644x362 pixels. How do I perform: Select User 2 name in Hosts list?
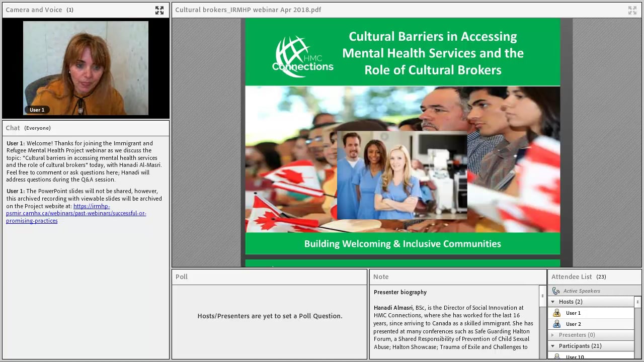click(x=573, y=324)
